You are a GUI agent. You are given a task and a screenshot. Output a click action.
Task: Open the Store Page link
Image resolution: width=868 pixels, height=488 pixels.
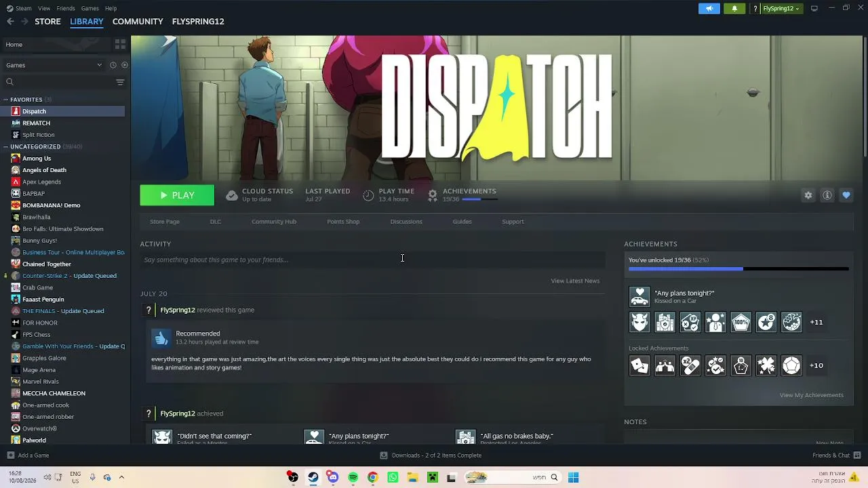(x=165, y=222)
